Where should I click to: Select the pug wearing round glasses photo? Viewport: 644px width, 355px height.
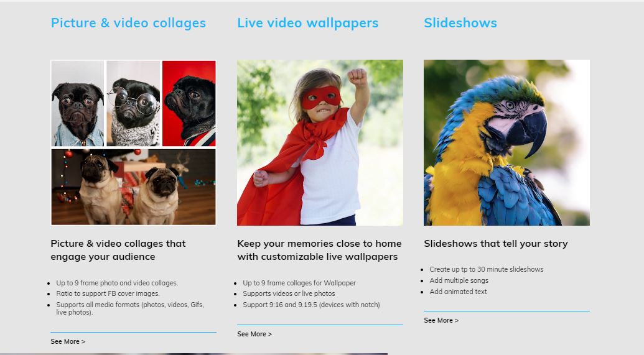(133, 103)
